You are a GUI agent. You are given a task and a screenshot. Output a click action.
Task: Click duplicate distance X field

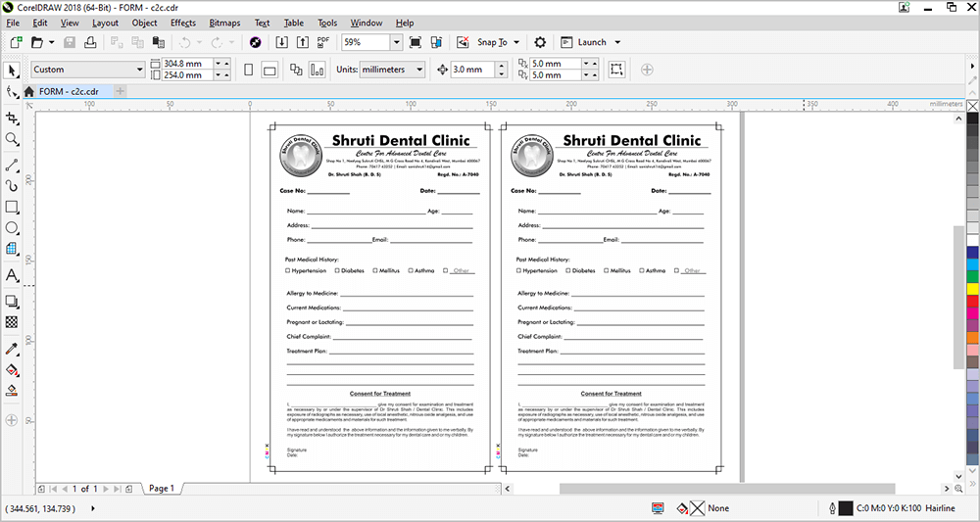[556, 64]
